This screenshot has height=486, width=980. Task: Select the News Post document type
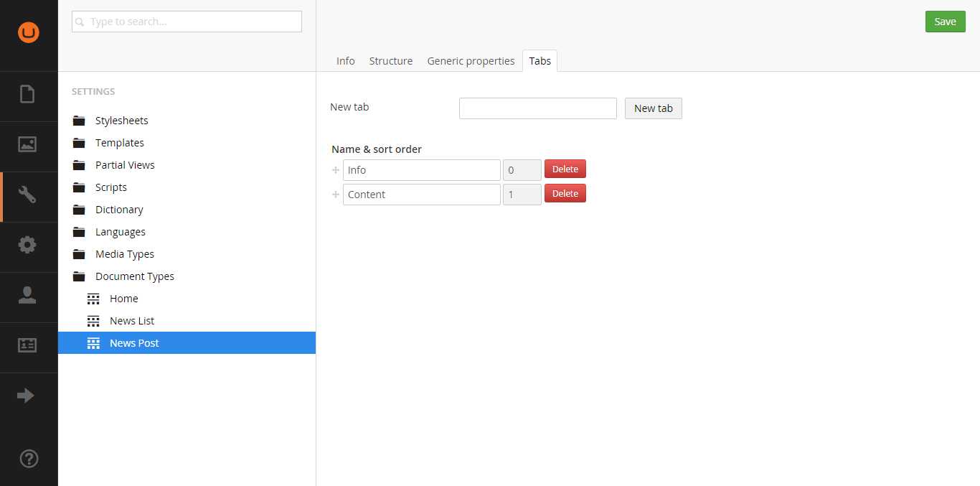[134, 343]
